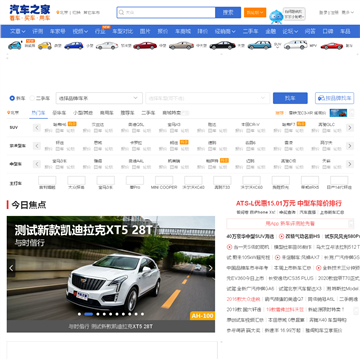
Task: Click the small ad thumbnail right of the tabs
Action: pyautogui.click(x=338, y=113)
